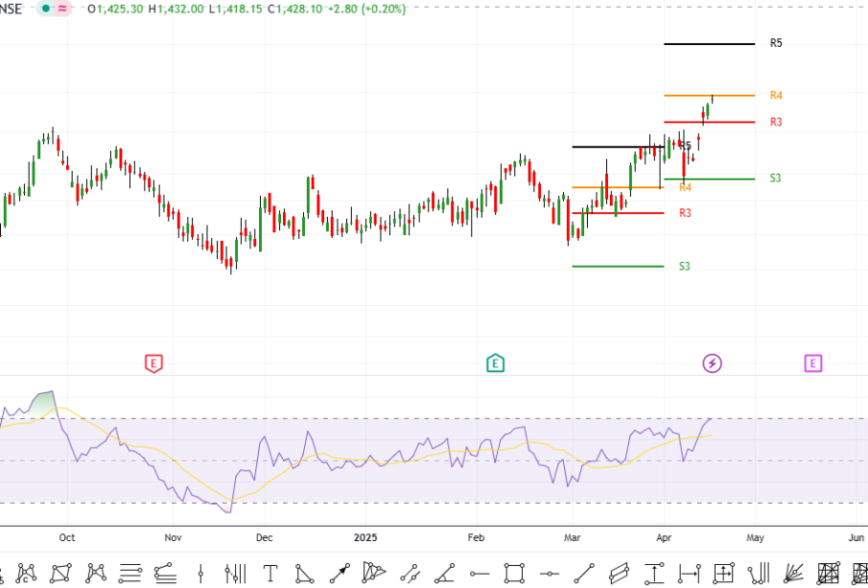Open the red E earnings marker

(153, 364)
